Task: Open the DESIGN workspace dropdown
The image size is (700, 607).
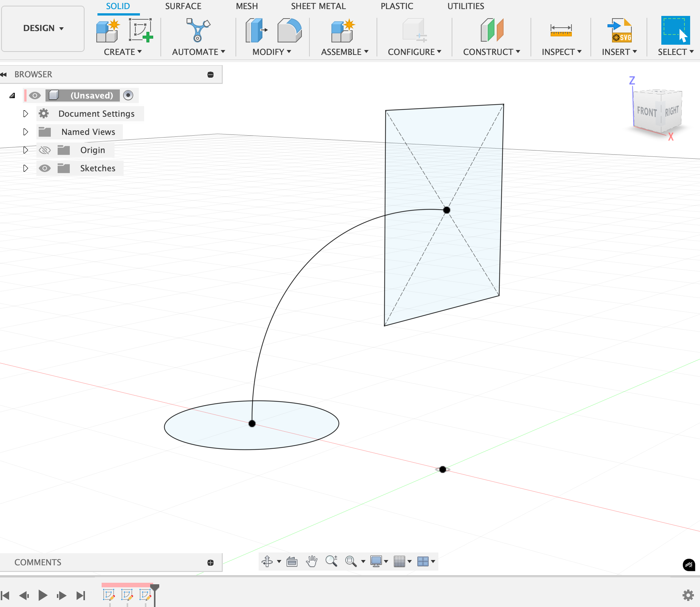Action: [43, 28]
